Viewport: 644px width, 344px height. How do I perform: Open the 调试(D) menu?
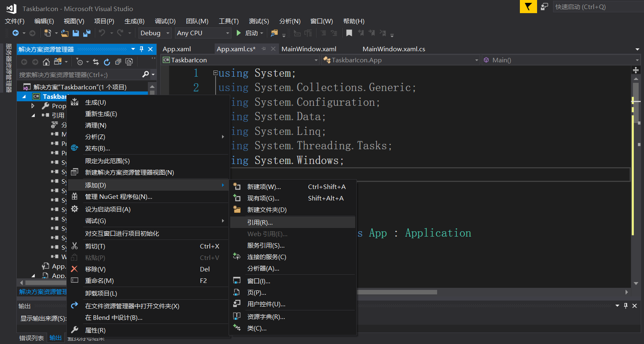[165, 21]
